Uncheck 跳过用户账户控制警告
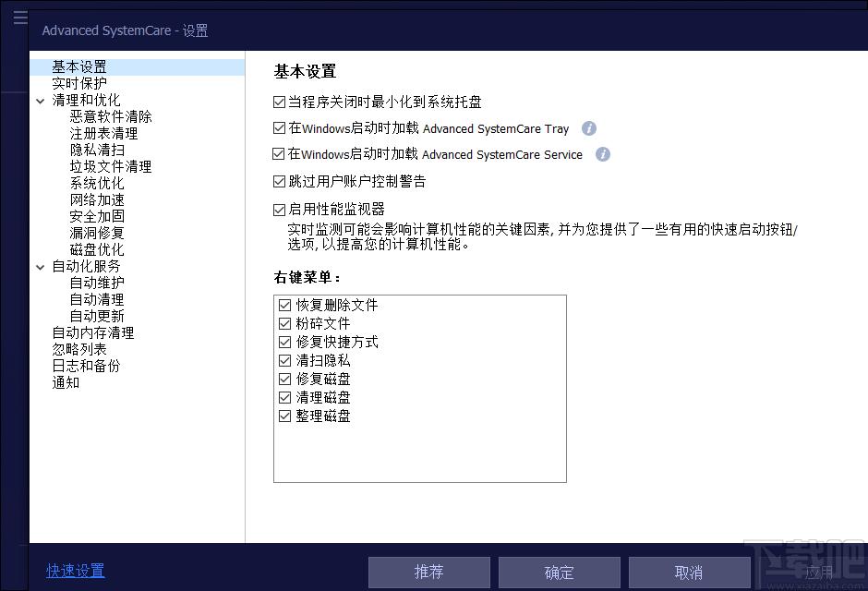 pos(279,181)
